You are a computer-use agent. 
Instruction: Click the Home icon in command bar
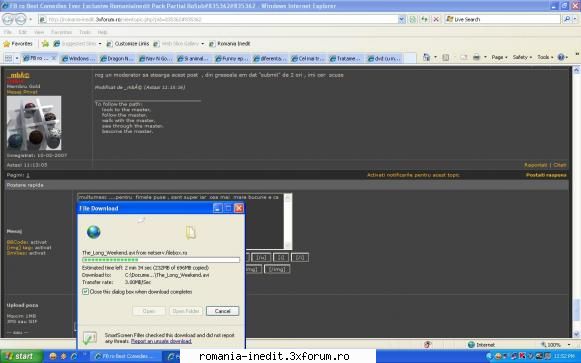(x=426, y=57)
